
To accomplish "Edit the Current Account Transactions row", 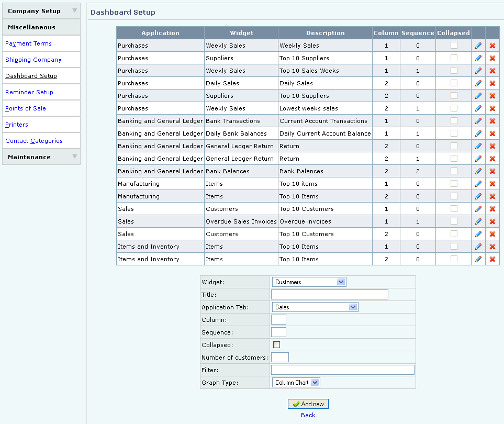I will [478, 121].
